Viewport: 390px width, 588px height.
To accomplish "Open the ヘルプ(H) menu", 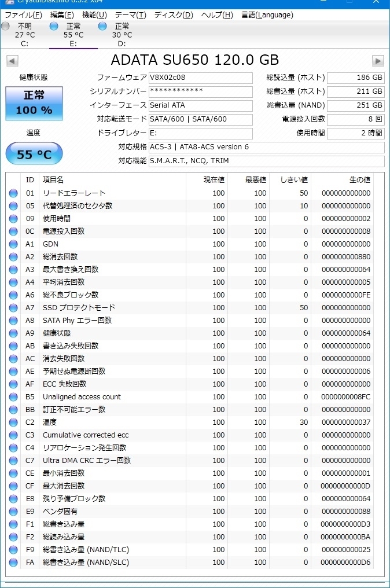I will point(217,15).
